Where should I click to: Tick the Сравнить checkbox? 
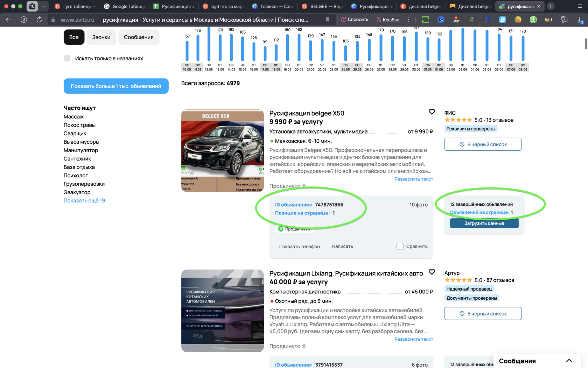coord(400,246)
